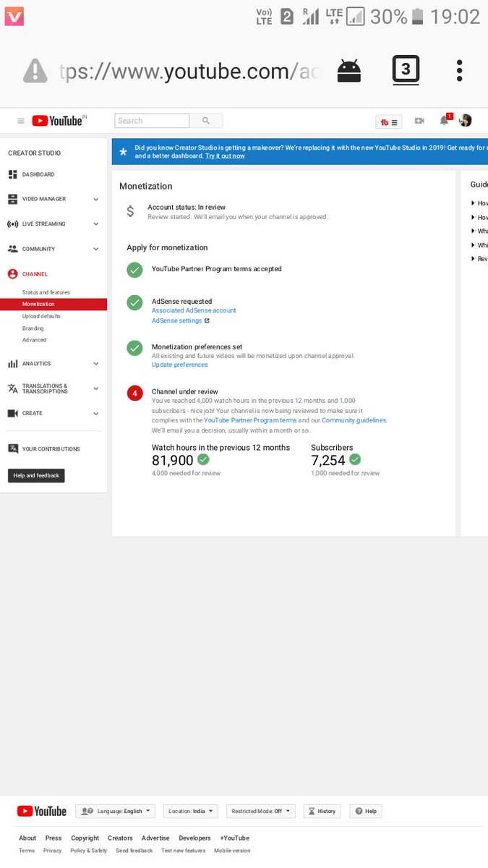Open Associated AdSense account link
488x868 pixels.
click(x=194, y=310)
